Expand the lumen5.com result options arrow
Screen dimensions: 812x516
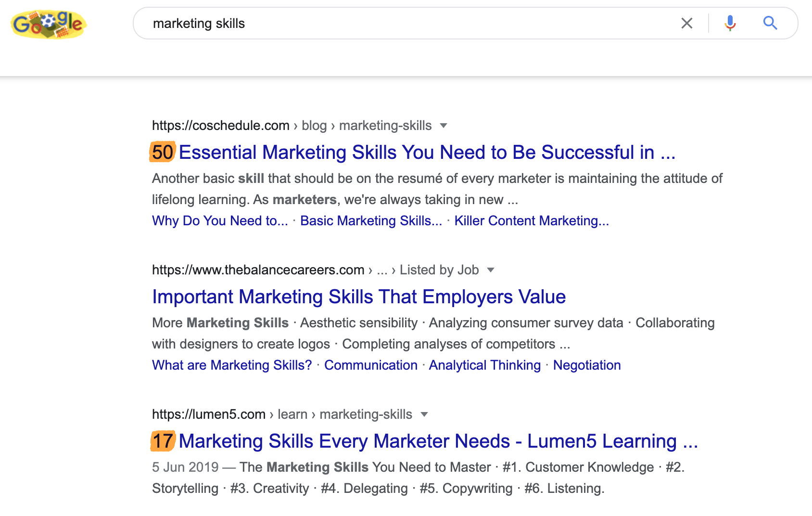(424, 414)
